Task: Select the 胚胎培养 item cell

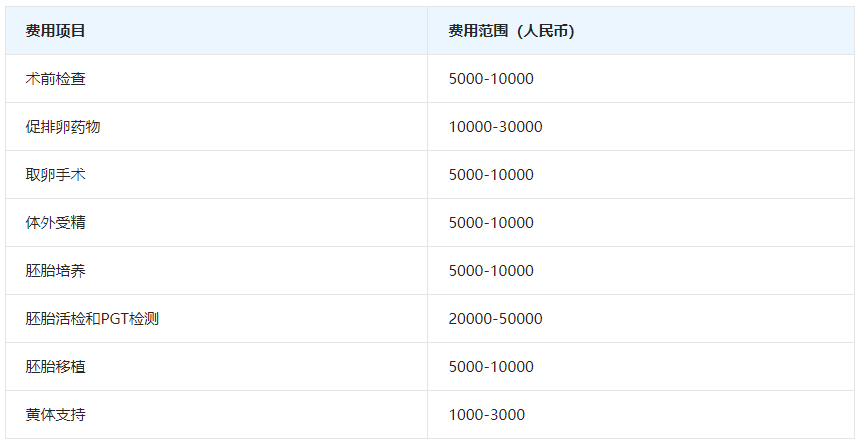Action: (x=56, y=271)
